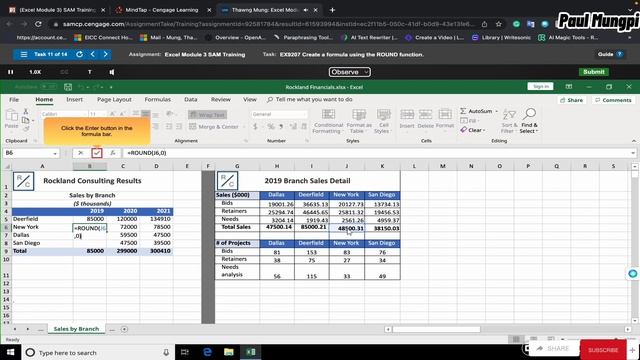Image resolution: width=640 pixels, height=360 pixels.
Task: Click the Comma Style icon
Action: tap(281, 127)
